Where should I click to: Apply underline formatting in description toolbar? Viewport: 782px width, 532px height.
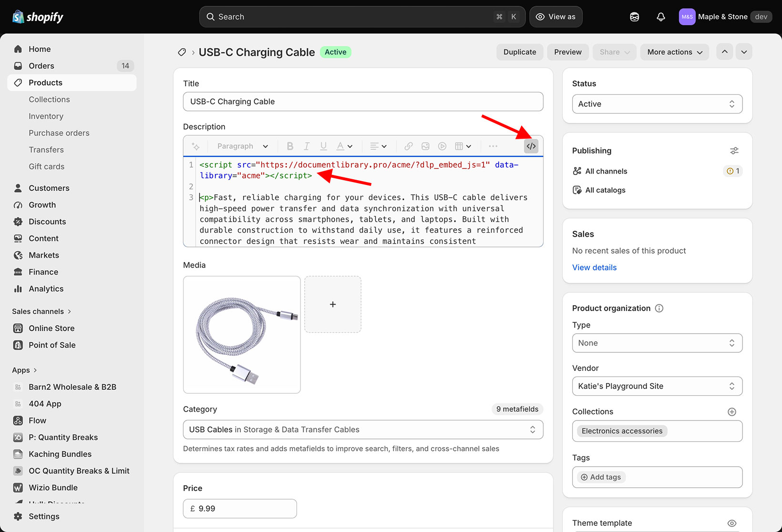point(323,146)
